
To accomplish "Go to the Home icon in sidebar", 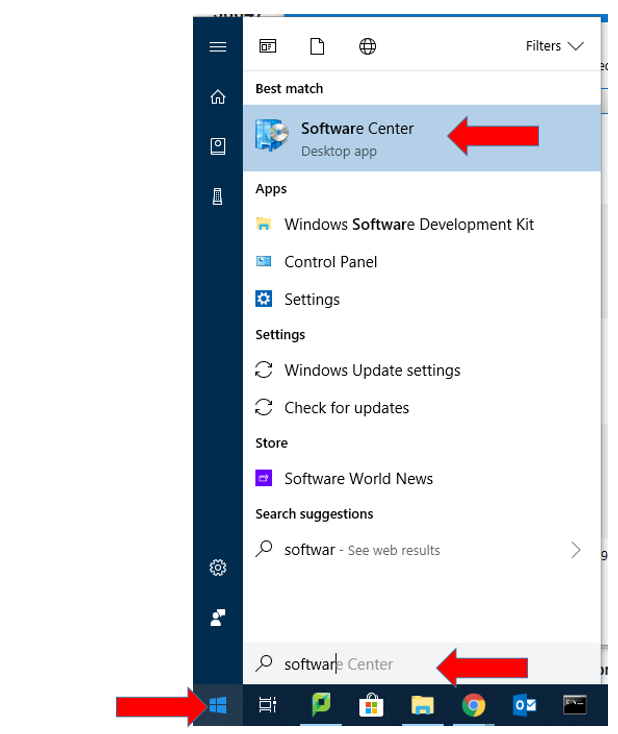I will 218,97.
